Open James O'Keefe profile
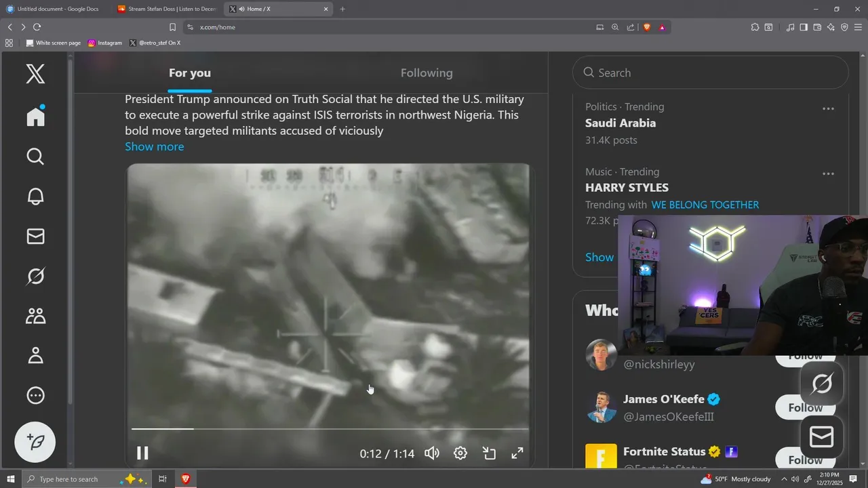The height and width of the screenshot is (488, 868). (664, 399)
